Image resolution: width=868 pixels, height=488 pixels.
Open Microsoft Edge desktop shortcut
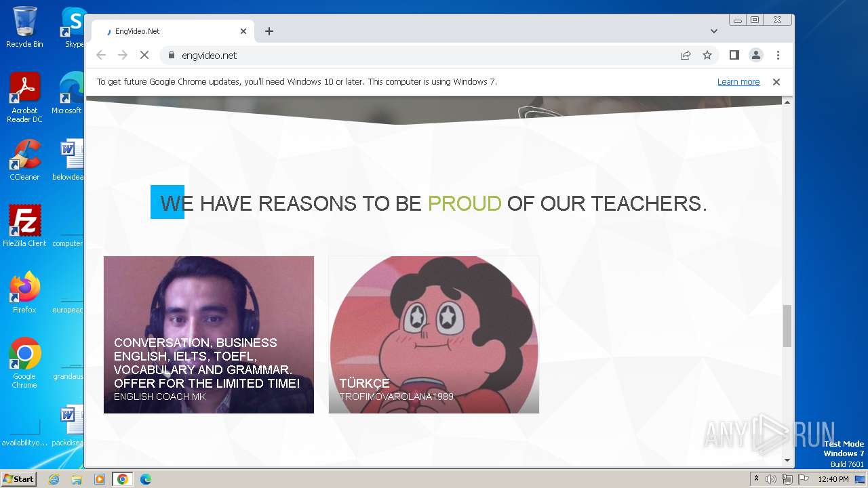[68, 94]
